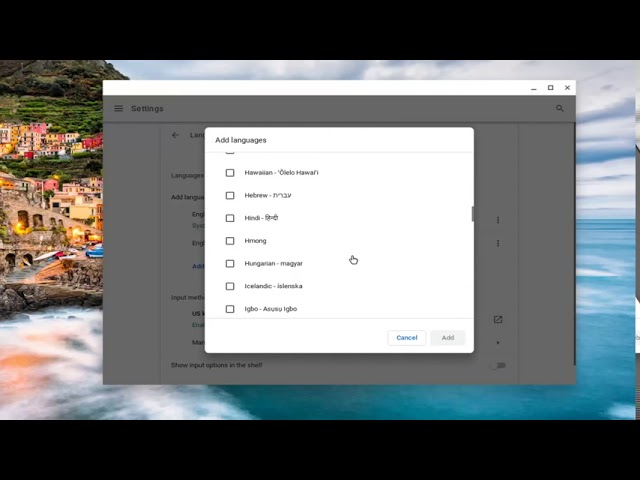Open input method external link icon

click(498, 319)
